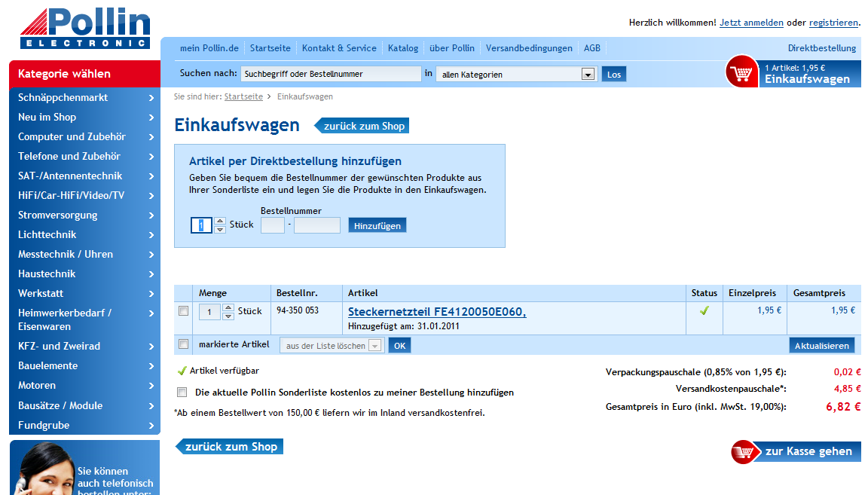
Task: Open Lichttechnik category
Action: click(x=84, y=234)
